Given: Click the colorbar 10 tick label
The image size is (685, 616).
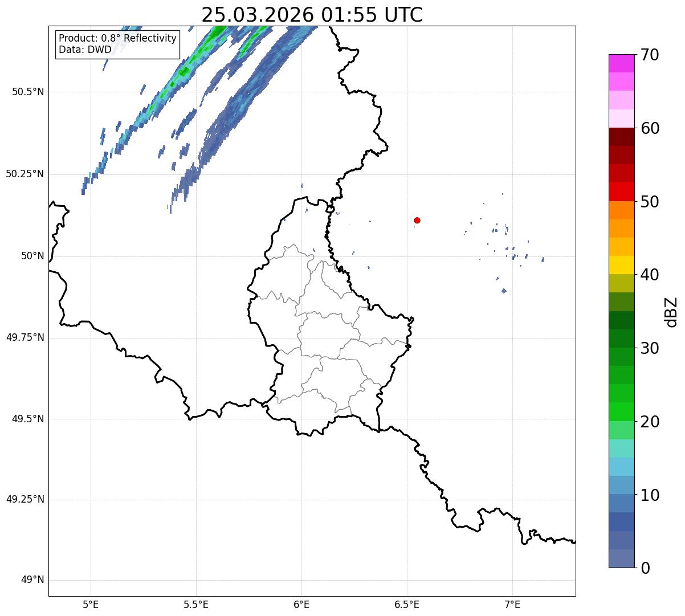Looking at the screenshot, I should click(x=650, y=495).
